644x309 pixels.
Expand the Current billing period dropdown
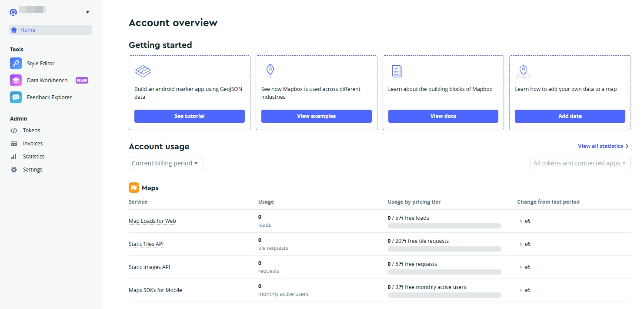[x=166, y=163]
